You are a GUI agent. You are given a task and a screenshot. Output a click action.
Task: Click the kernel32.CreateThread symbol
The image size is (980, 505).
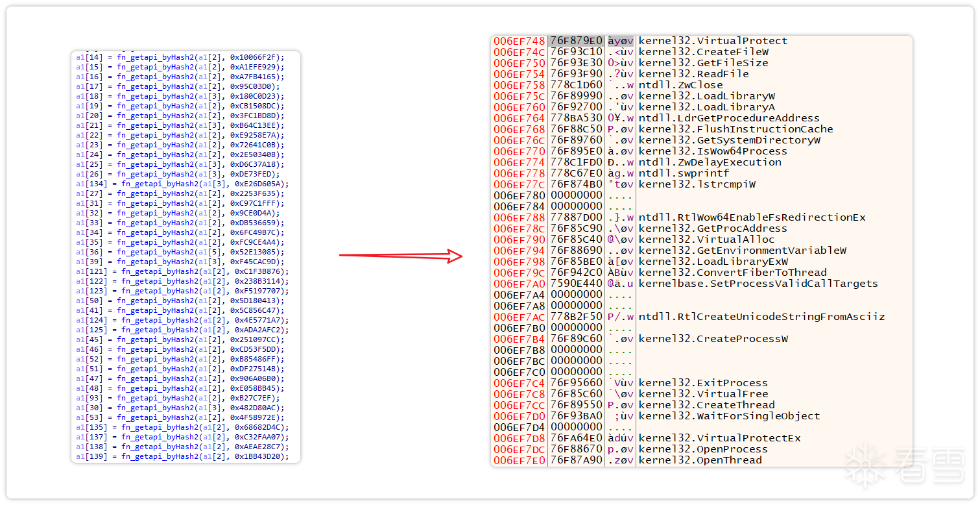pos(707,405)
